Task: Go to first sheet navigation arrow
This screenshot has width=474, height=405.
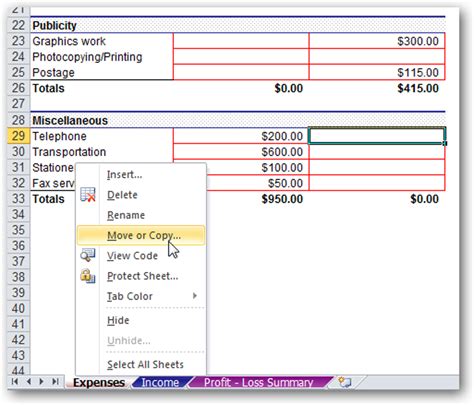Action: point(15,381)
